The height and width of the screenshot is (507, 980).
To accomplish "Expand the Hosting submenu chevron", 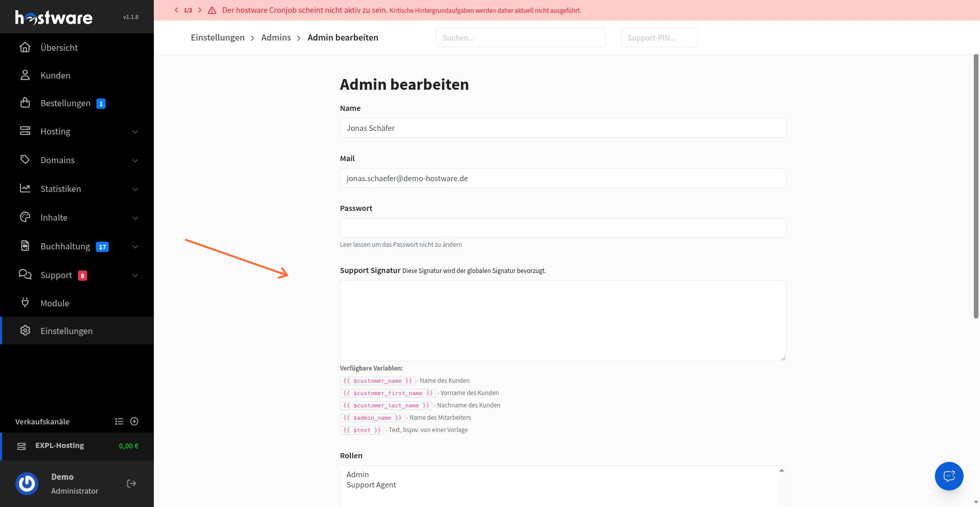I will (x=135, y=132).
